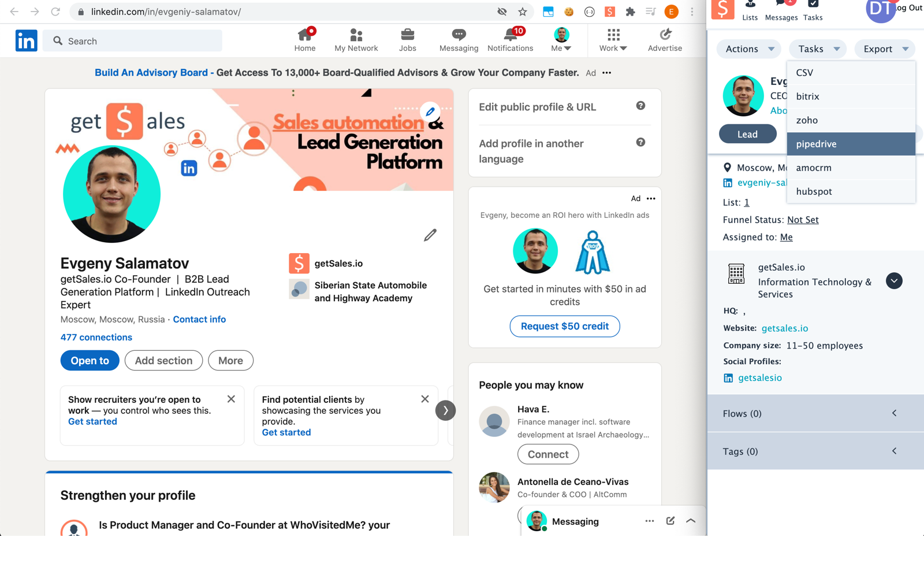Export lead to amocrm
This screenshot has width=924, height=578.
click(x=851, y=168)
